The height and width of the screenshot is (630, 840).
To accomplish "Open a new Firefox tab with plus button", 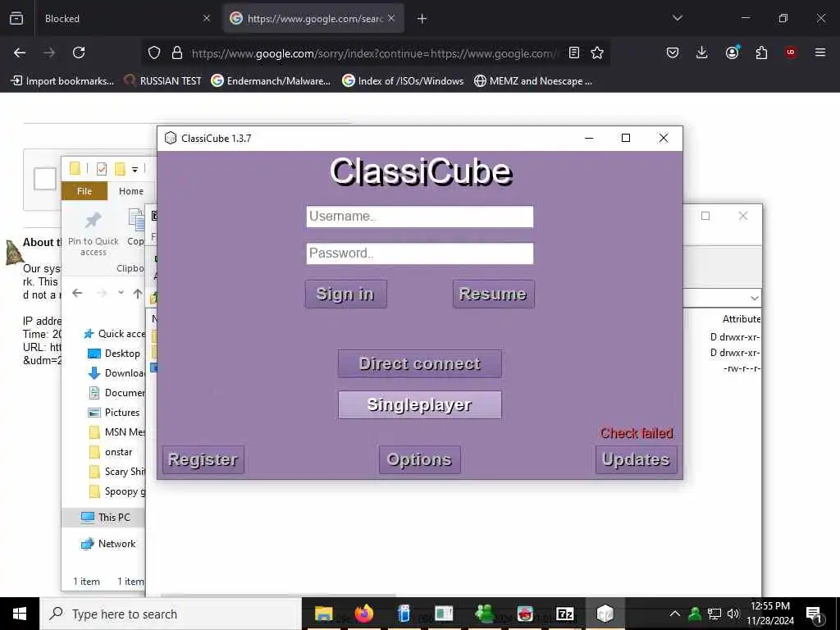I will coord(422,19).
